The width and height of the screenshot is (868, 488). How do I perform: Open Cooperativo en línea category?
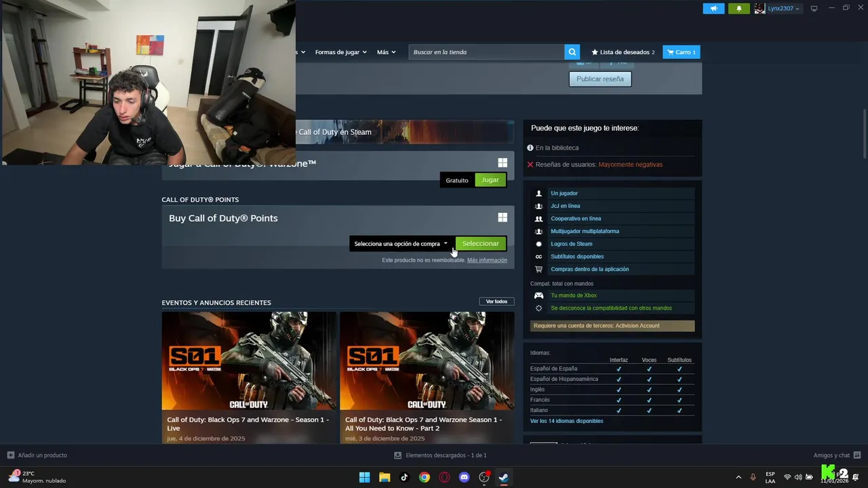[x=576, y=218]
